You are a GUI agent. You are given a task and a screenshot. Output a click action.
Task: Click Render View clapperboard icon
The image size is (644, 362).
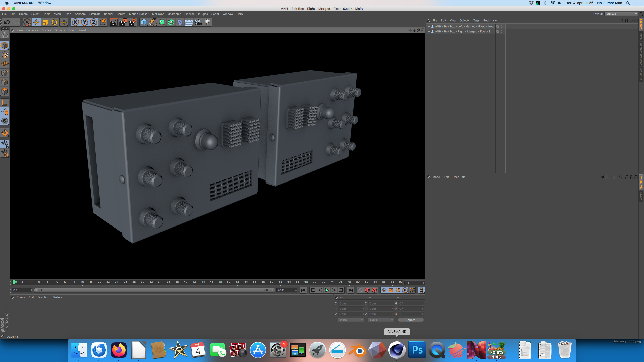tap(114, 22)
